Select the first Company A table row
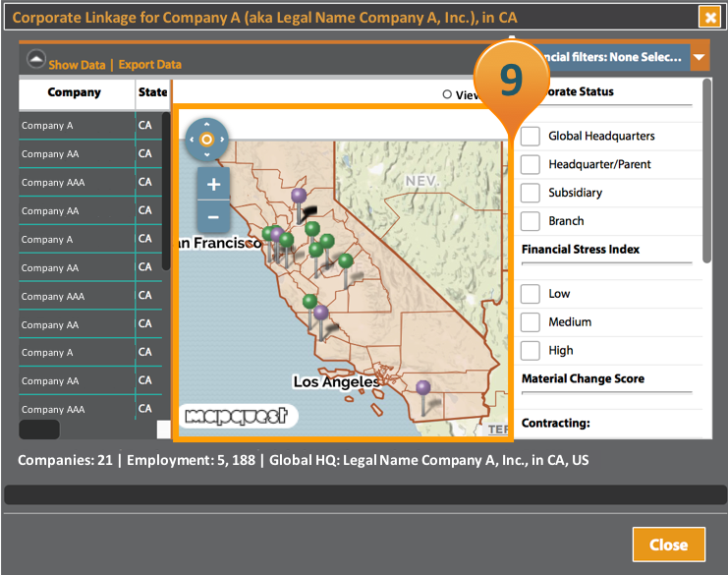The height and width of the screenshot is (575, 728). 90,126
